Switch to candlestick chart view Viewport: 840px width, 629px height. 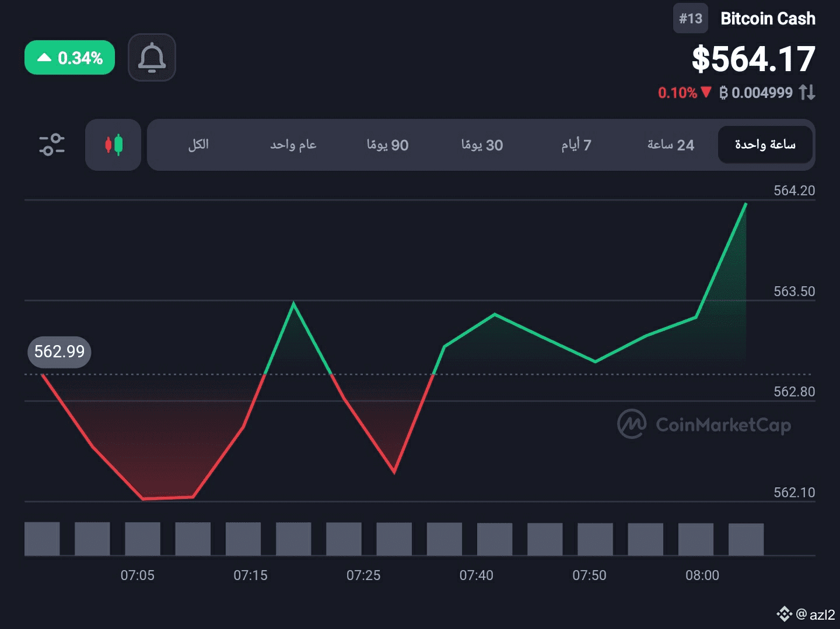click(113, 145)
